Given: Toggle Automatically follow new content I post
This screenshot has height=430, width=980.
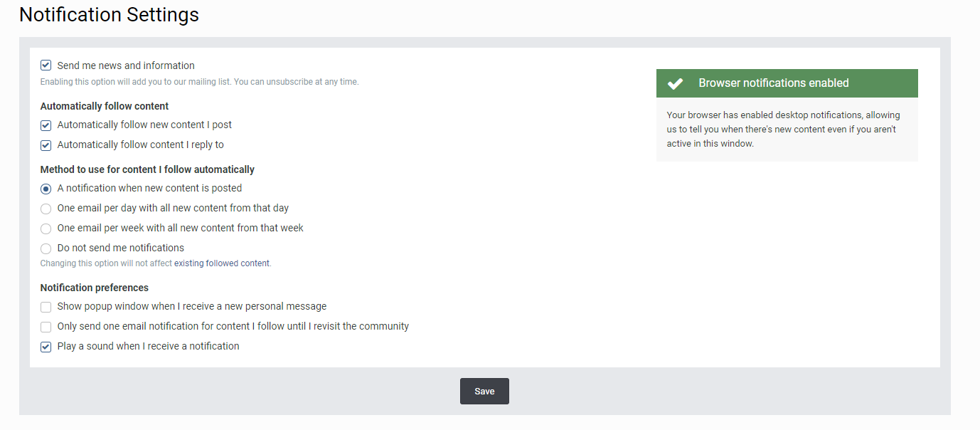Looking at the screenshot, I should coord(46,125).
